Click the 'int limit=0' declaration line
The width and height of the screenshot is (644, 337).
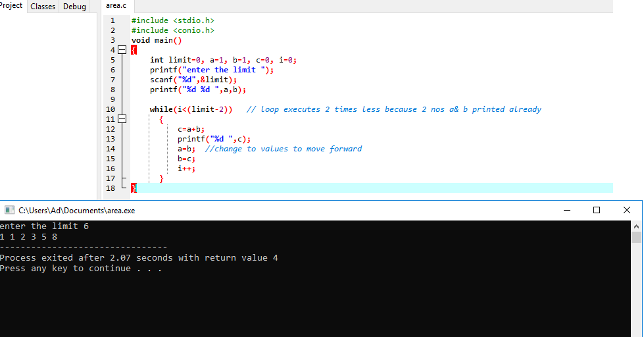click(223, 60)
